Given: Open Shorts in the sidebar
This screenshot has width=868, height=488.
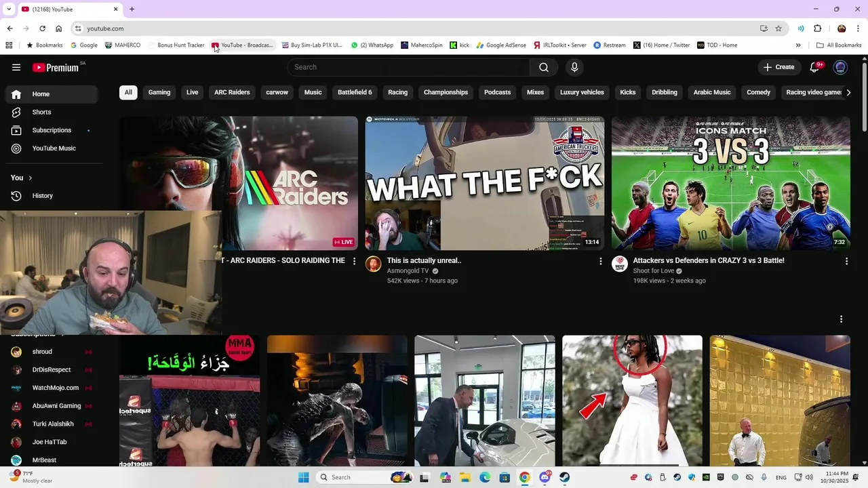Looking at the screenshot, I should 52,112.
